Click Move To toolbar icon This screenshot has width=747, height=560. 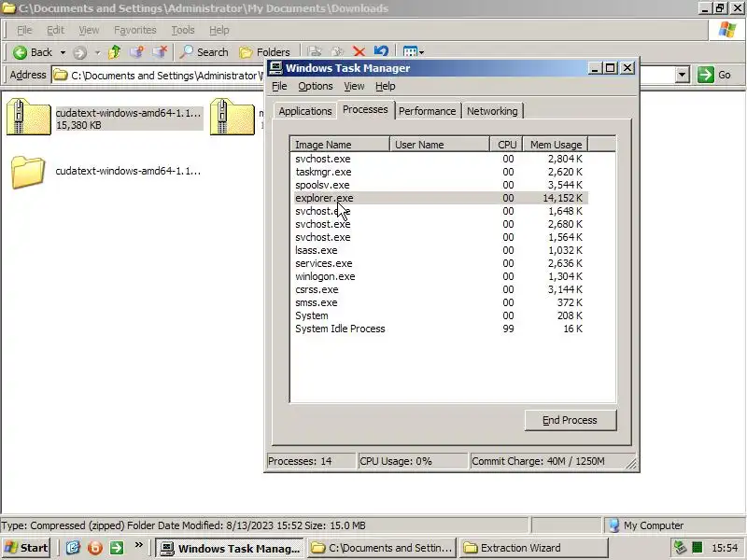[x=315, y=51]
